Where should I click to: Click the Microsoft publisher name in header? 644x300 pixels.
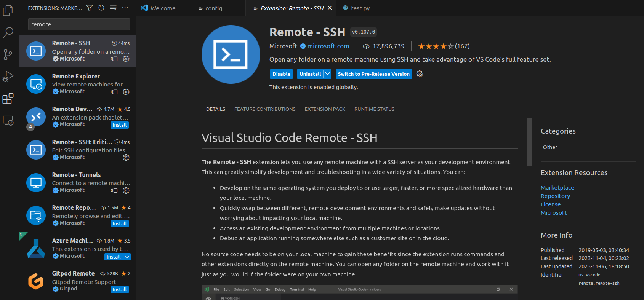point(283,46)
